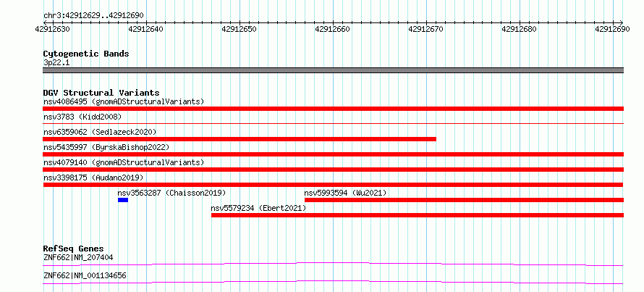The image size is (644, 292).
Task: Click ruler position 42912640
Action: click(x=145, y=29)
